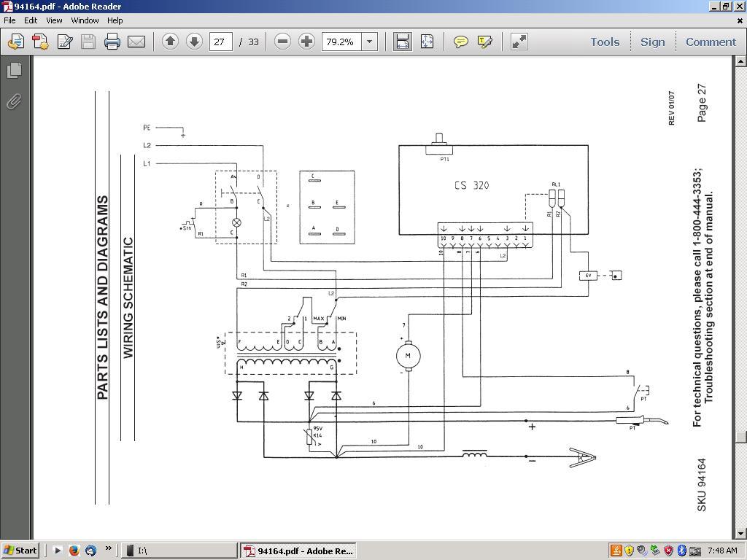Switch to the I:\ taskbar window

(x=179, y=551)
